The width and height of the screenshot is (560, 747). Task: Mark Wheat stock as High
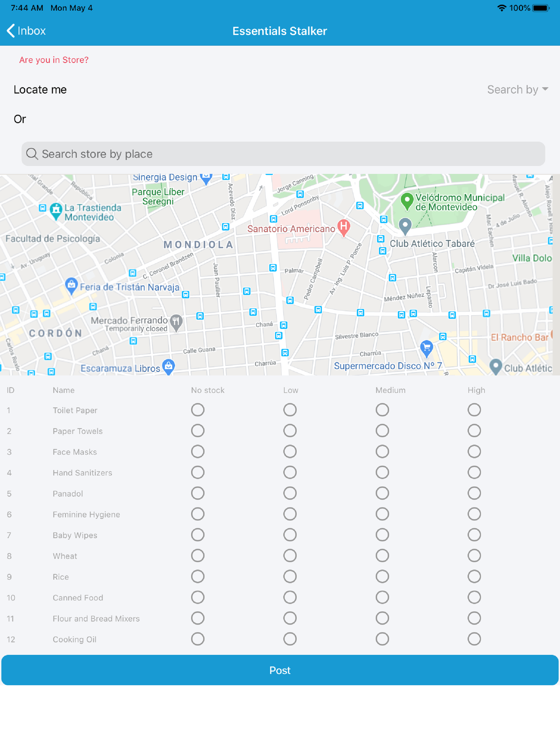[474, 556]
